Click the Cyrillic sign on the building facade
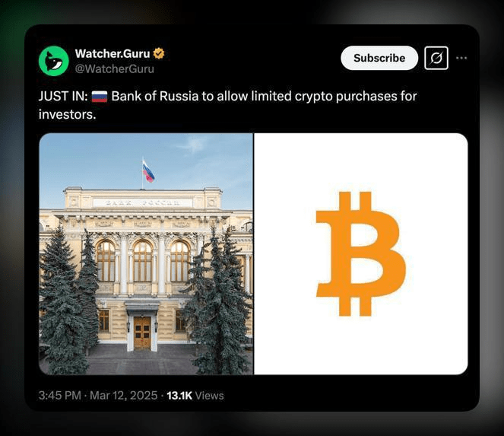Screen dimensions: 504x436 pos(143,203)
